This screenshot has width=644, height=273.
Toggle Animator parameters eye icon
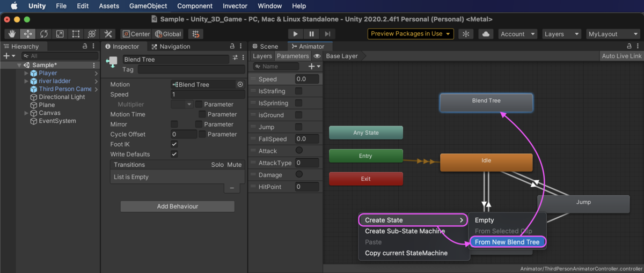point(317,56)
